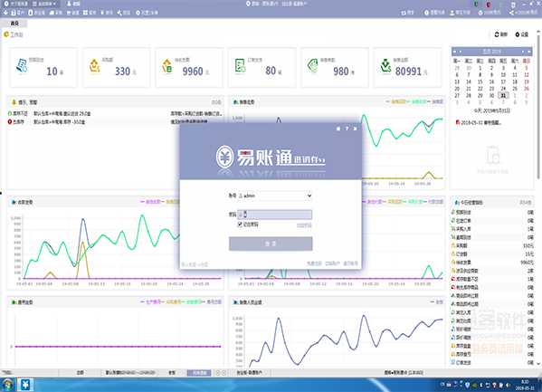The height and width of the screenshot is (392, 542).
Task: Click scroll-down arrow at bottom right
Action: click(x=538, y=363)
